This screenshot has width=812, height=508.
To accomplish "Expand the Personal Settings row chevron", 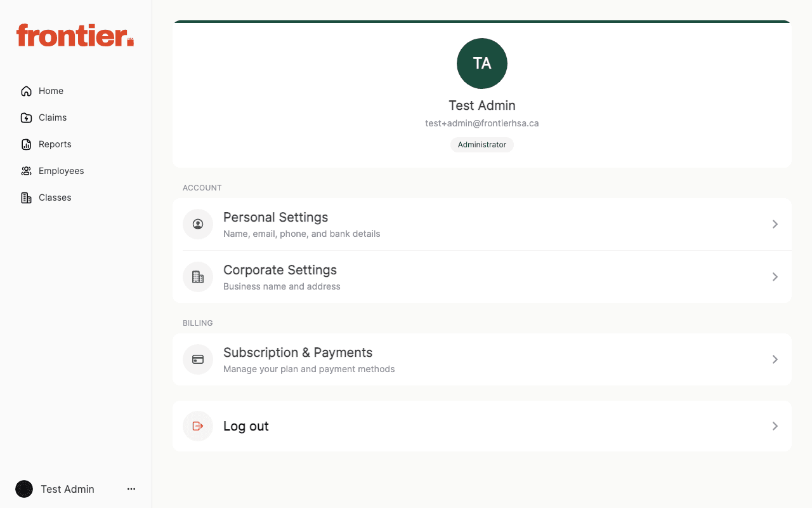I will coord(775,224).
